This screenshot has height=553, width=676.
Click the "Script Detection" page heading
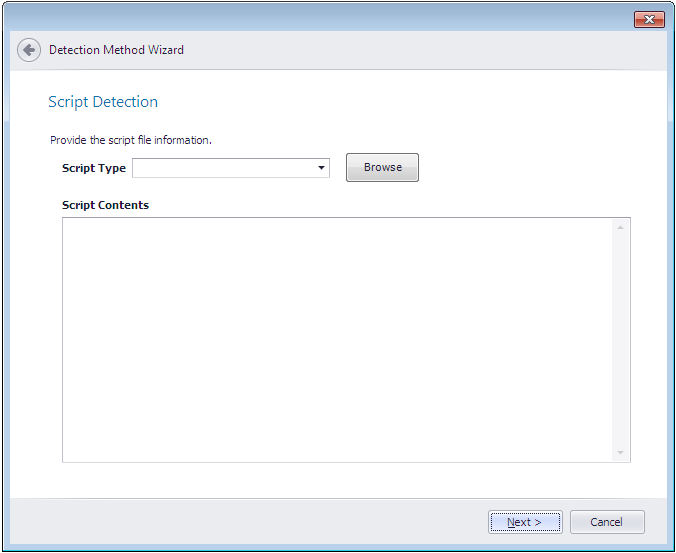click(103, 102)
